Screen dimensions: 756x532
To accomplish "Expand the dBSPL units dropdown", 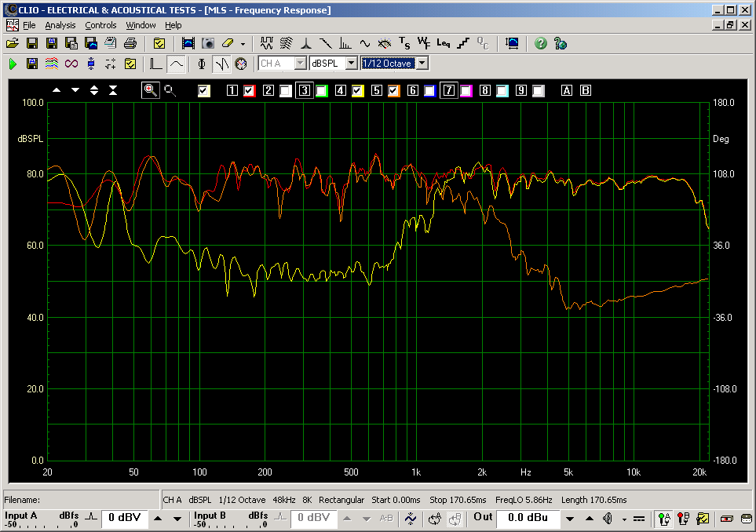I will [351, 64].
